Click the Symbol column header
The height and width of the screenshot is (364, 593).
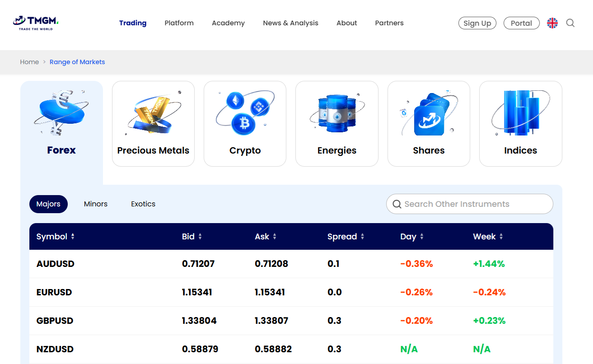pos(52,237)
